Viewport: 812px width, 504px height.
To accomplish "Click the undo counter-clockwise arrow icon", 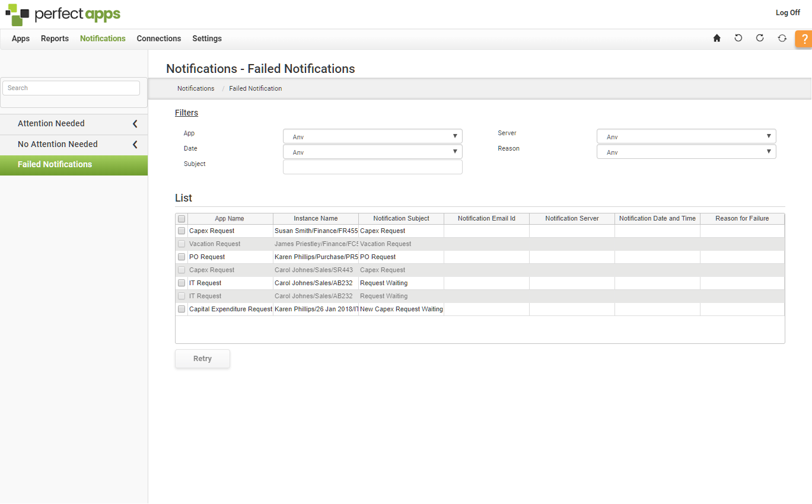I will (738, 39).
